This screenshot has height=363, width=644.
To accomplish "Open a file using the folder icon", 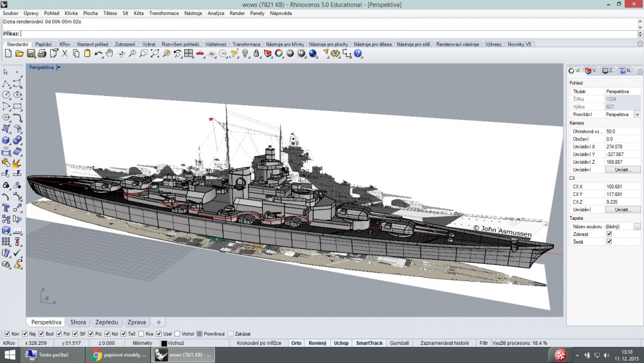I will pyautogui.click(x=19, y=54).
